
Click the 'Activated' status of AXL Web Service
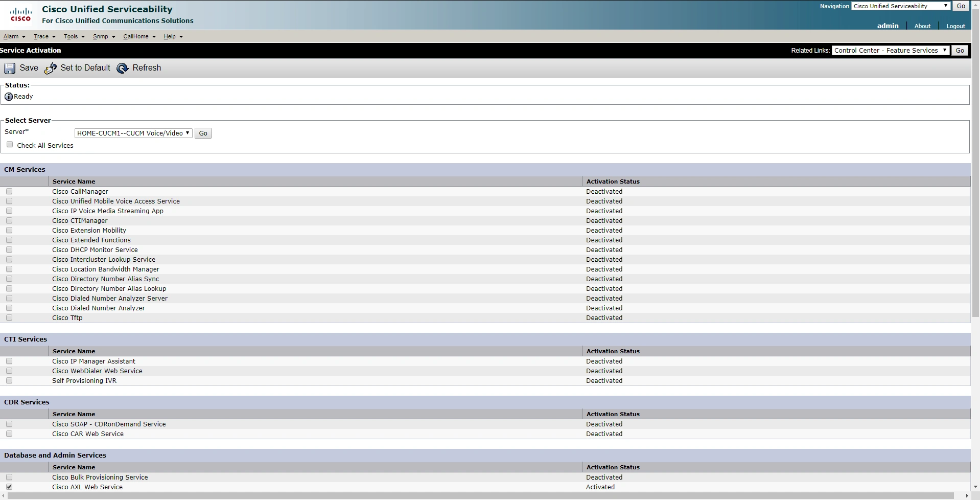(600, 487)
